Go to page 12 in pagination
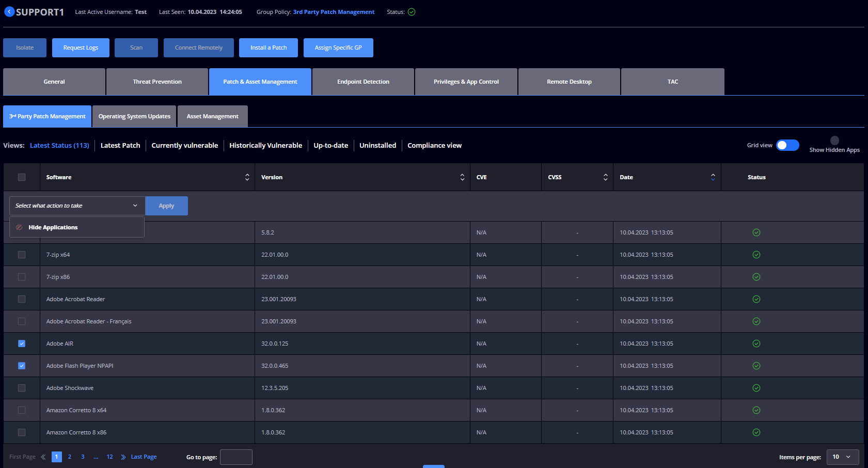This screenshot has height=468, width=868. 109,457
